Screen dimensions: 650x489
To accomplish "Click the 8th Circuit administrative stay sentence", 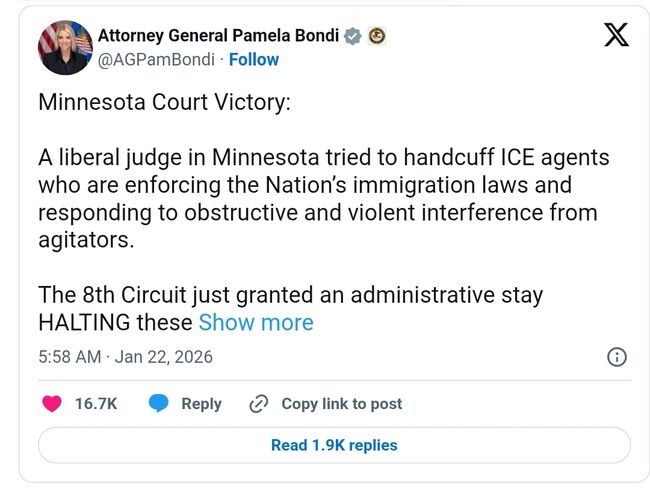I will [x=290, y=296].
